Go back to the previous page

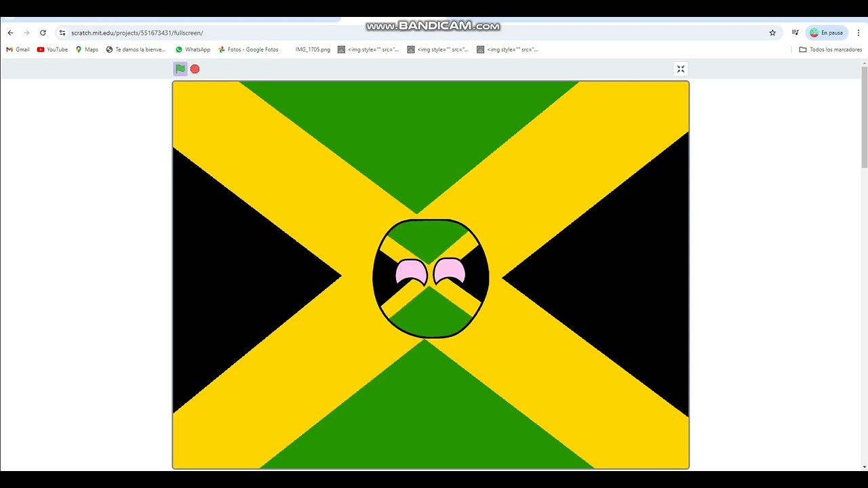(10, 33)
